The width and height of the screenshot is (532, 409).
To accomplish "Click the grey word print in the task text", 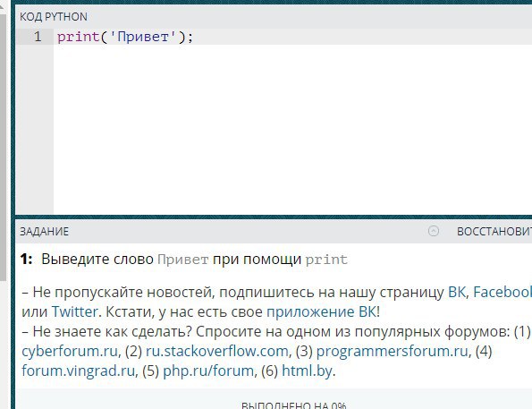I will [326, 260].
